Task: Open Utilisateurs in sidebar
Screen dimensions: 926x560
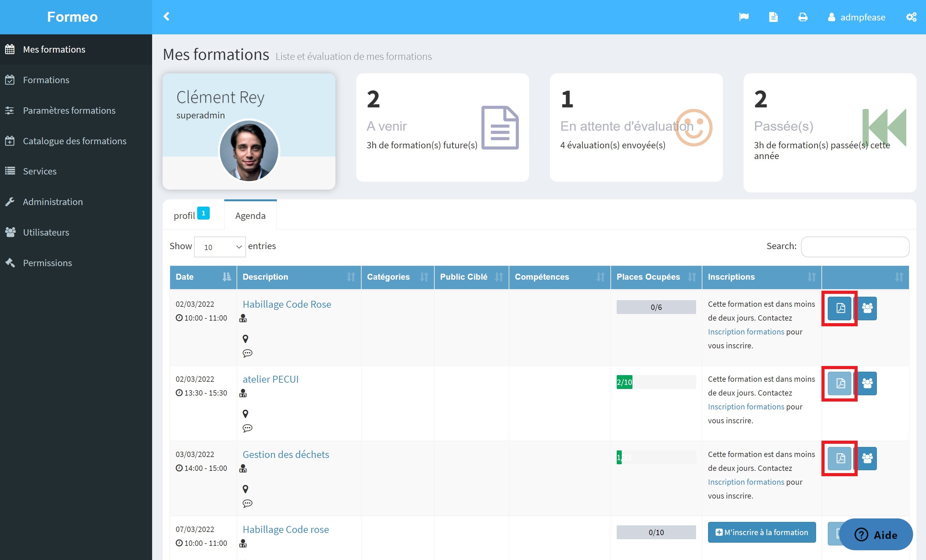Action: point(76,232)
